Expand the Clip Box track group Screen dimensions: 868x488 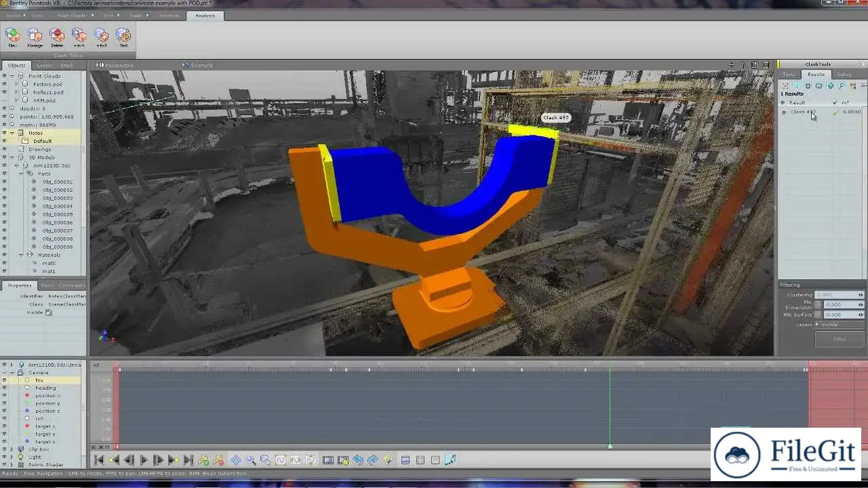pos(12,449)
